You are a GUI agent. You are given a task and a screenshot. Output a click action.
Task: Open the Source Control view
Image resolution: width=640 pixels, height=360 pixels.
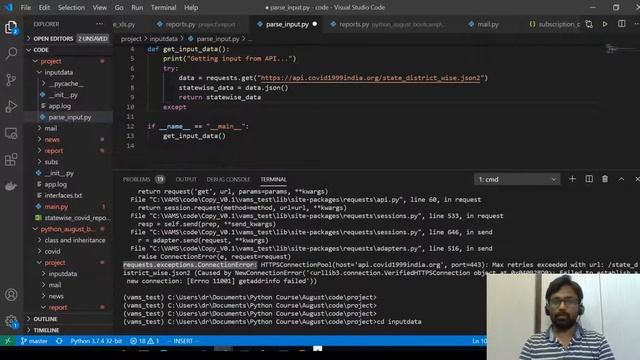[11, 80]
